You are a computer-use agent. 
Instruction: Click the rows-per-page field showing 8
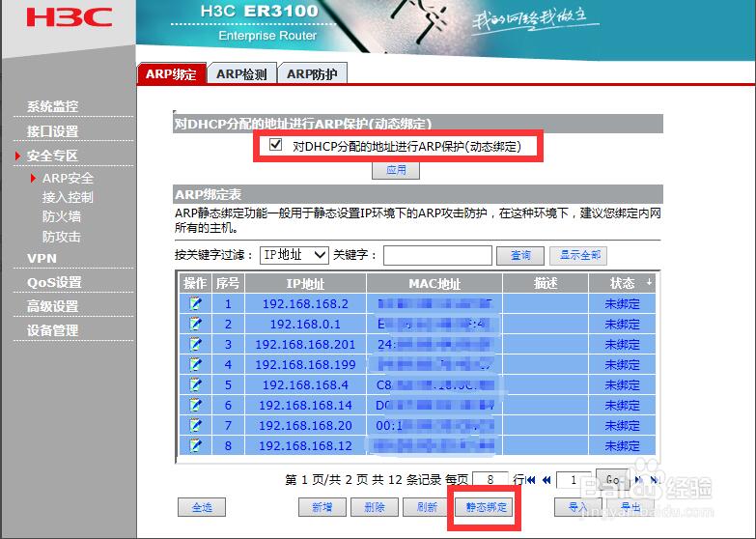(490, 480)
